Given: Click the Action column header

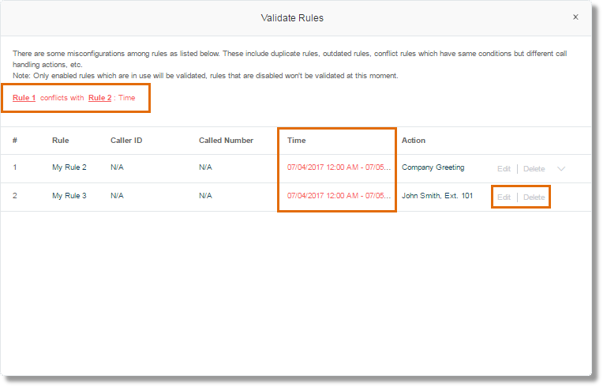Looking at the screenshot, I should pos(413,140).
